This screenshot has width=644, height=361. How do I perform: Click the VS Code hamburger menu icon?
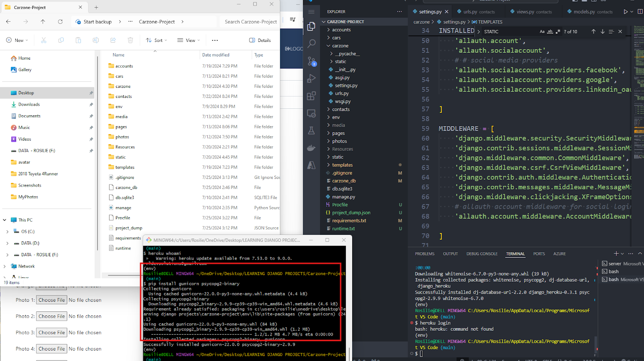[311, 12]
